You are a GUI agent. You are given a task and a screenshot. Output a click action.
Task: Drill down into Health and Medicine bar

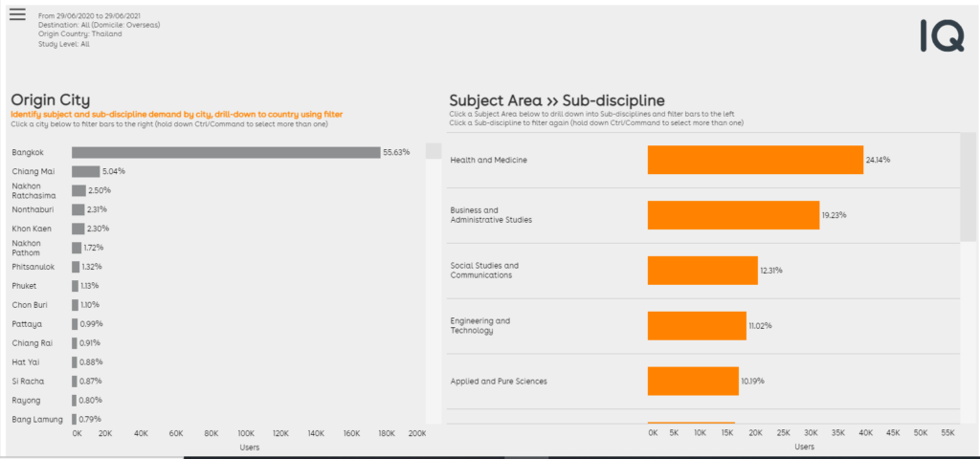(755, 160)
